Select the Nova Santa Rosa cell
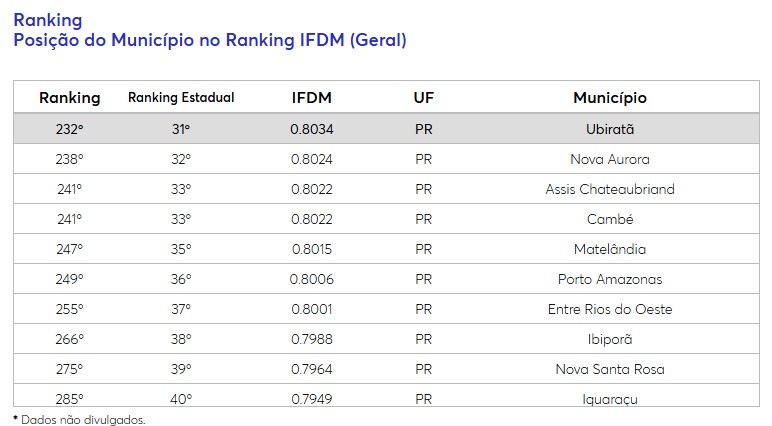Screen dimensions: 772x426 point(610,369)
